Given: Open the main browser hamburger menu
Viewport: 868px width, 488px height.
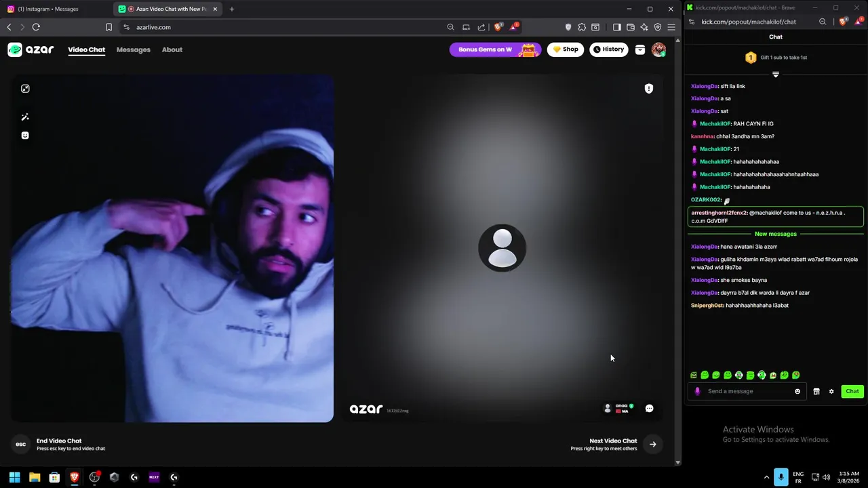Looking at the screenshot, I should (x=671, y=27).
